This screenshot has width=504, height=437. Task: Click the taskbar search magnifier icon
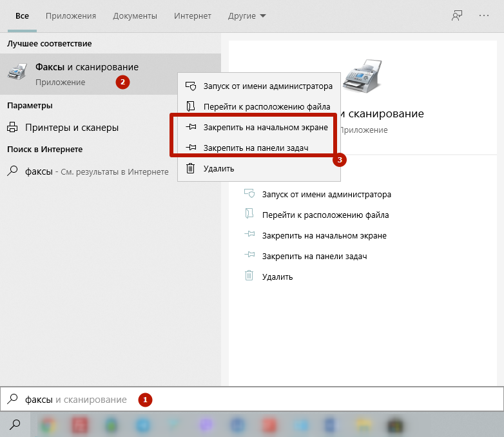[15, 424]
